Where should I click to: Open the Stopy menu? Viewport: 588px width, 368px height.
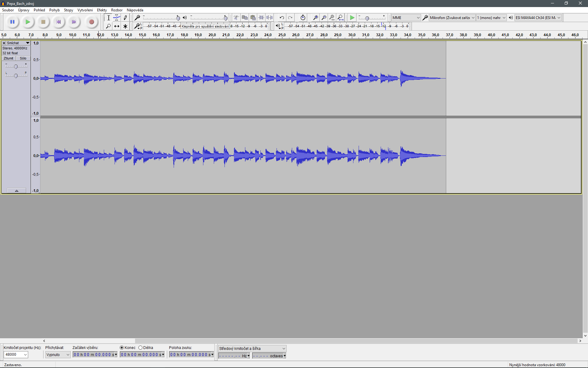68,10
